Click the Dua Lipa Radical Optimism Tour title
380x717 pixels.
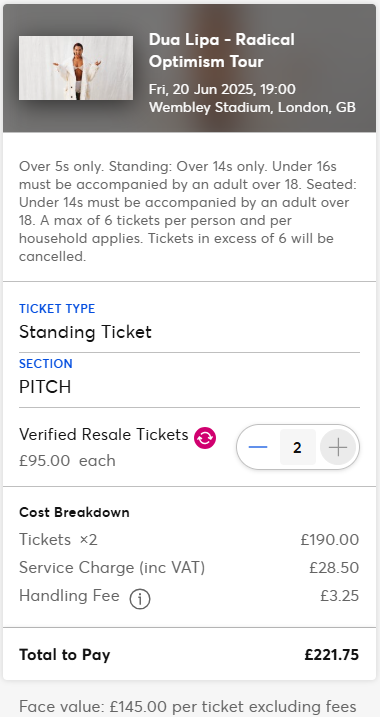pos(222,51)
